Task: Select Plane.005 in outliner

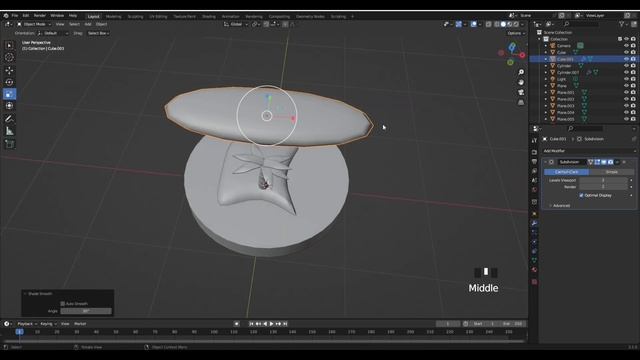Action: [565, 119]
